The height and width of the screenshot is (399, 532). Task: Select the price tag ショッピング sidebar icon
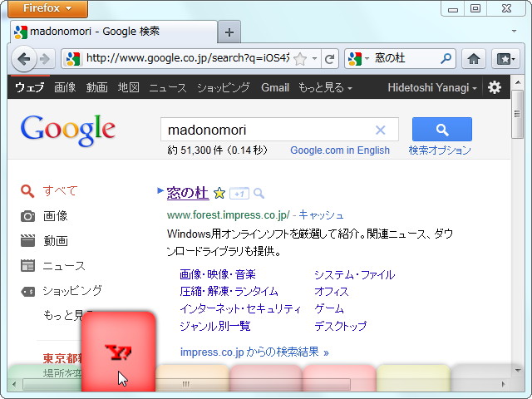click(x=27, y=291)
